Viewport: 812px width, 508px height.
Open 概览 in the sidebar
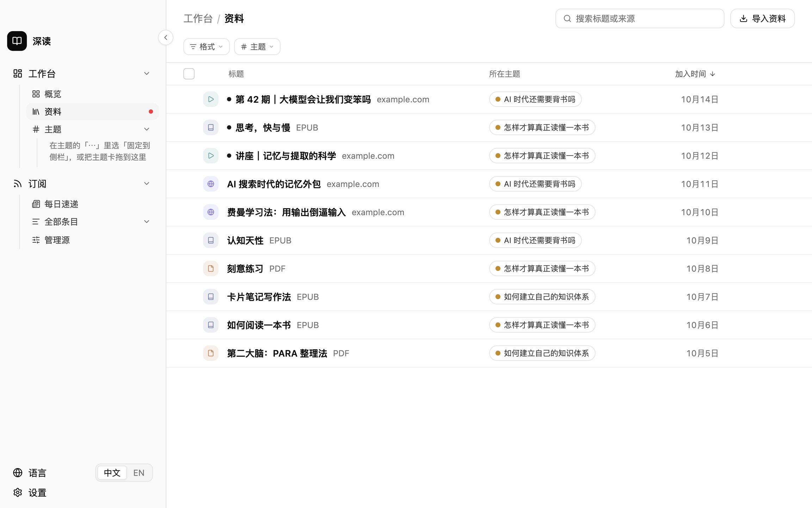[x=92, y=94]
